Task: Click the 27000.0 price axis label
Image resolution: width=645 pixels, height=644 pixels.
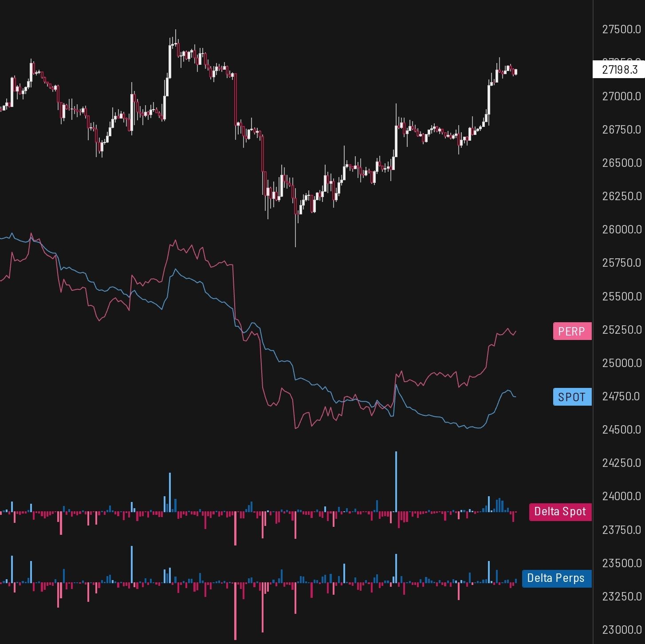Action: pos(621,96)
